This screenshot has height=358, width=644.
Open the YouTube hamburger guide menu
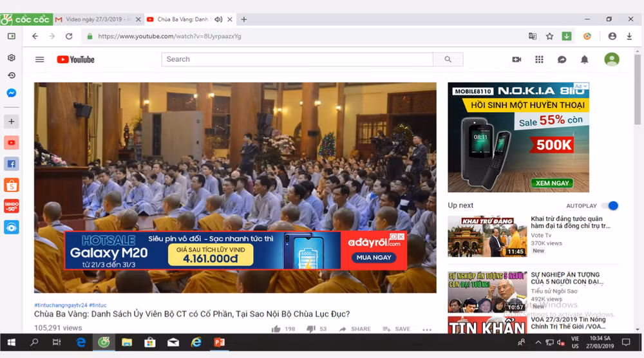click(39, 59)
